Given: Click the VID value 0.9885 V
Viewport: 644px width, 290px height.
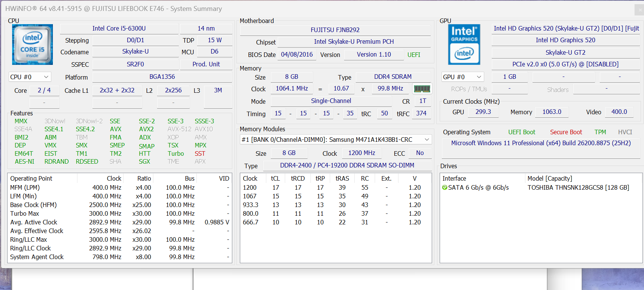Looking at the screenshot, I should click(x=217, y=222).
